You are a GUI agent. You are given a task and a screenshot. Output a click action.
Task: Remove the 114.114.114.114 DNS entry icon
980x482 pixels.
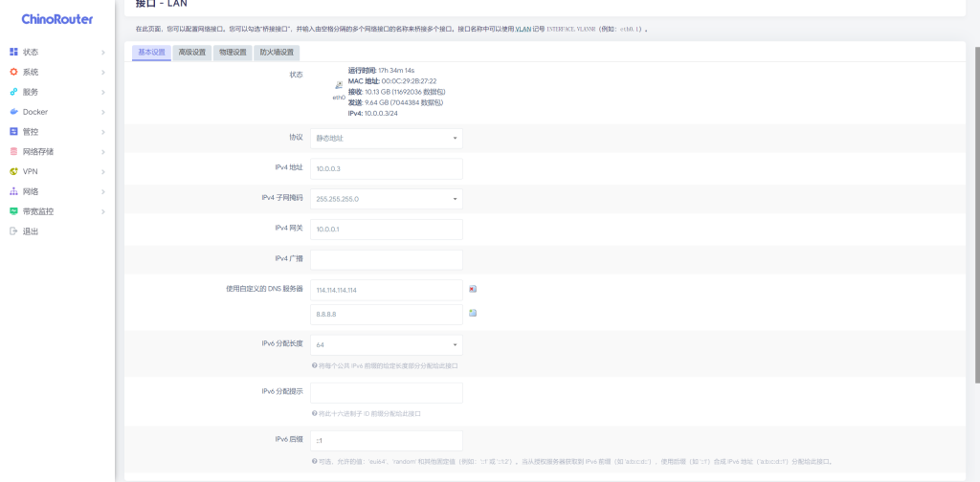pos(473,289)
